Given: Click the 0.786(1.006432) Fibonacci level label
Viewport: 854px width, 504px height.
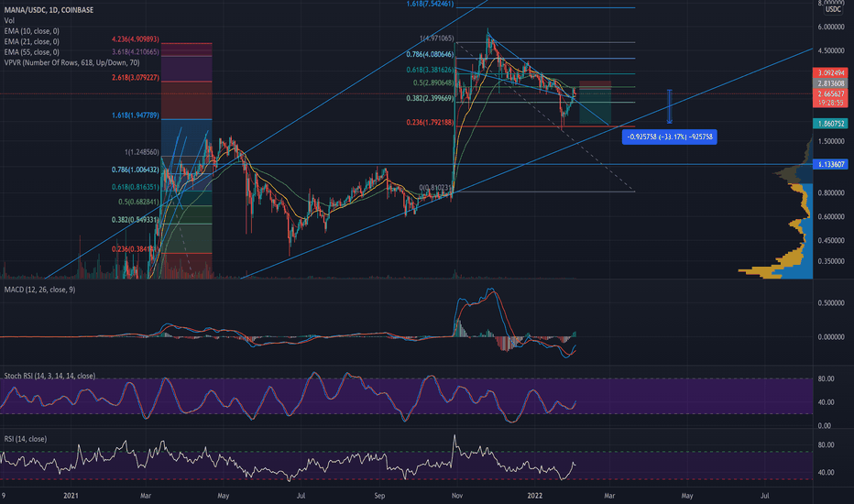Looking at the screenshot, I should [135, 170].
